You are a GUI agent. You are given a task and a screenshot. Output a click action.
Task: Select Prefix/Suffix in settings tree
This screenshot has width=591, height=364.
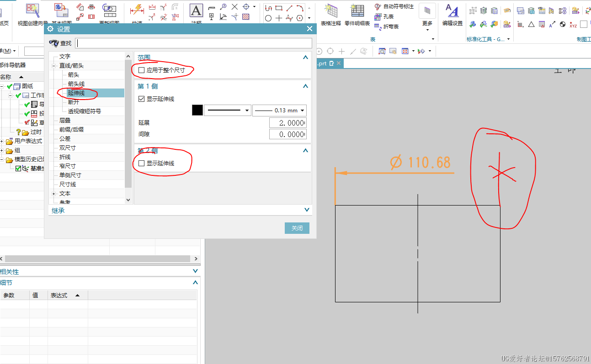coord(71,130)
